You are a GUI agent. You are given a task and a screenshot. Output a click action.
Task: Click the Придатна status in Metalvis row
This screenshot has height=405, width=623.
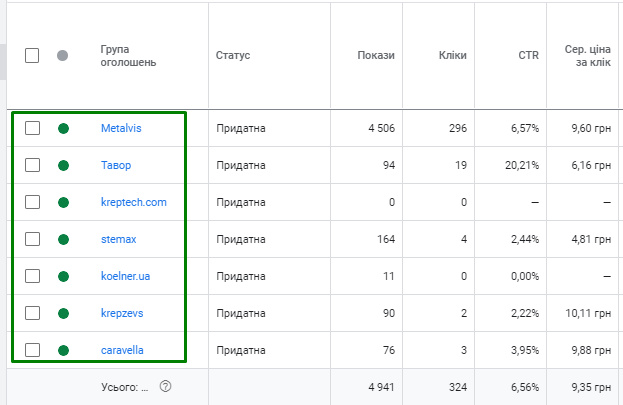coord(241,128)
